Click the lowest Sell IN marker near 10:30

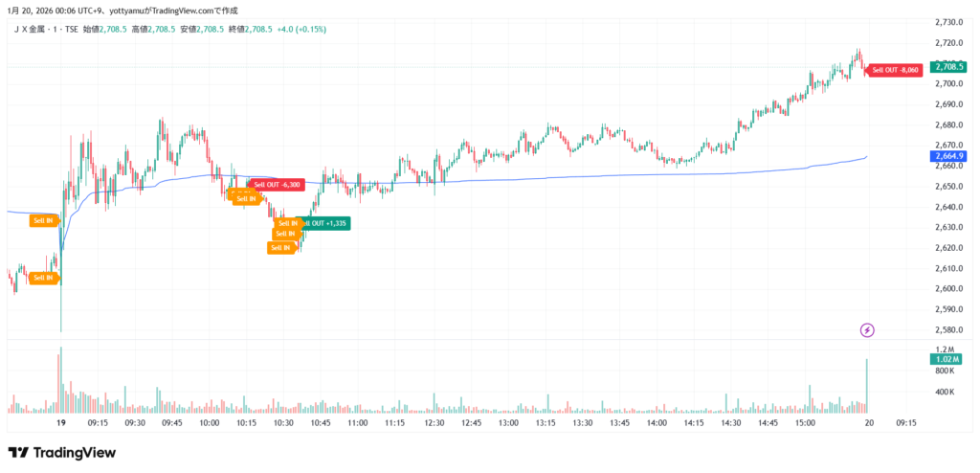(281, 248)
